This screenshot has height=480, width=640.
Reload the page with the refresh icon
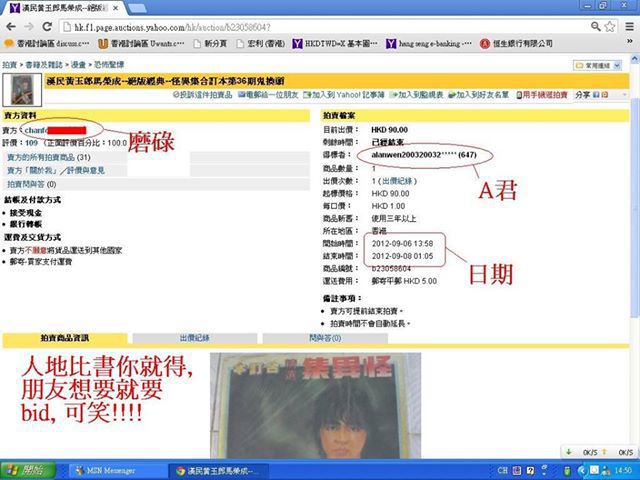tap(47, 27)
